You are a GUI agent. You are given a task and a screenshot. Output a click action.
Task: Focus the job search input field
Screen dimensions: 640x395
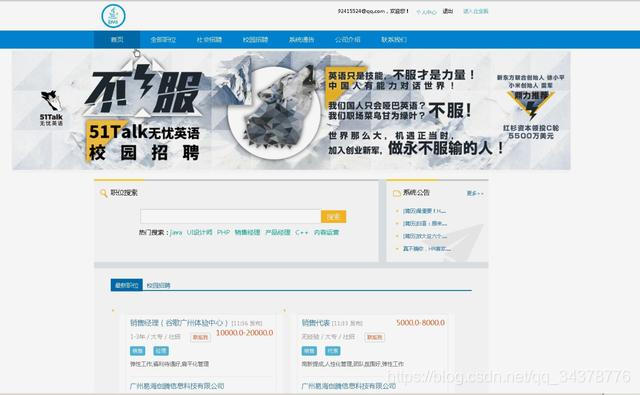point(231,216)
